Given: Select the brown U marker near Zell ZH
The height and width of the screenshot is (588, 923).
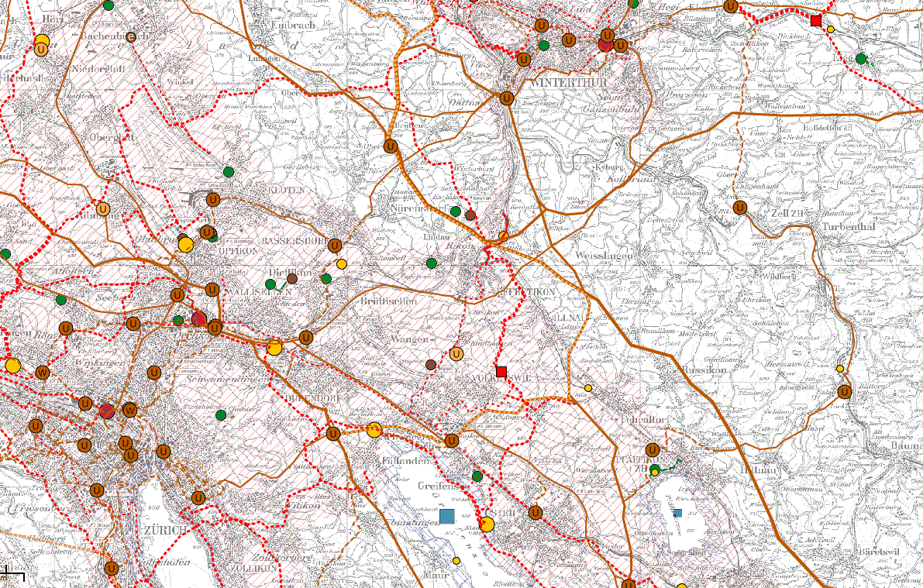Looking at the screenshot, I should point(740,208).
